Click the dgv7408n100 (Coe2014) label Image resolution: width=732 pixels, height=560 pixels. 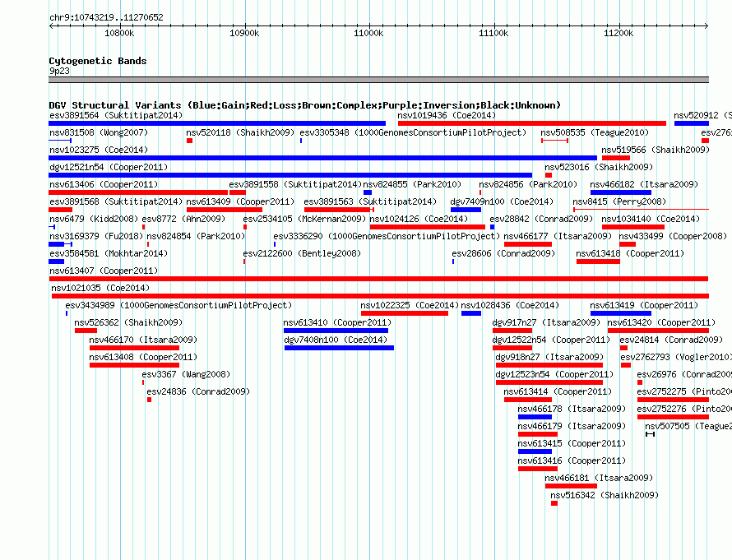click(336, 340)
